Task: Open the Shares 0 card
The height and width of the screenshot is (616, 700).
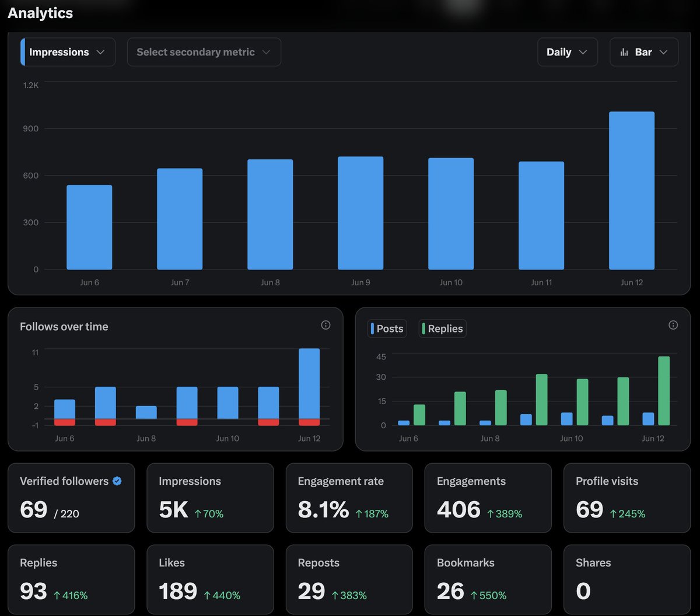Action: pyautogui.click(x=627, y=580)
